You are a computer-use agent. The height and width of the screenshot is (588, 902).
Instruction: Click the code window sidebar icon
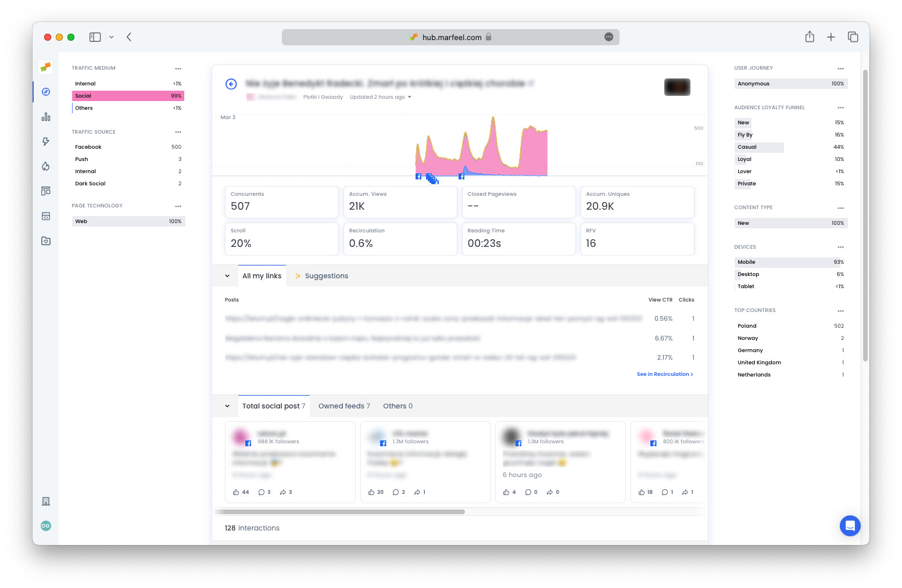[x=46, y=216]
